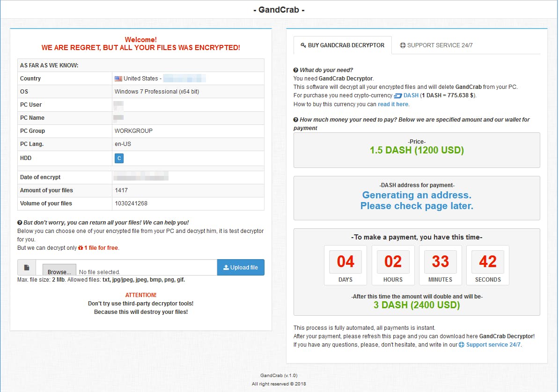Click the blue C drive badge

point(119,158)
